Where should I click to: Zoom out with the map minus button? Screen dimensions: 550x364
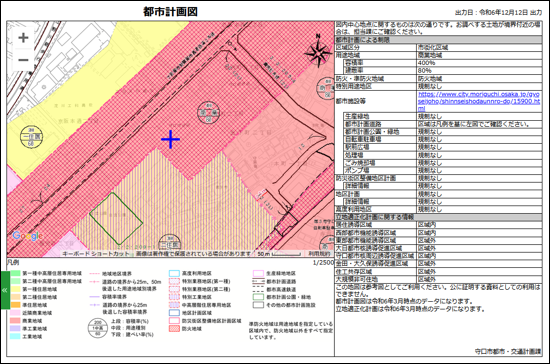[x=24, y=60]
